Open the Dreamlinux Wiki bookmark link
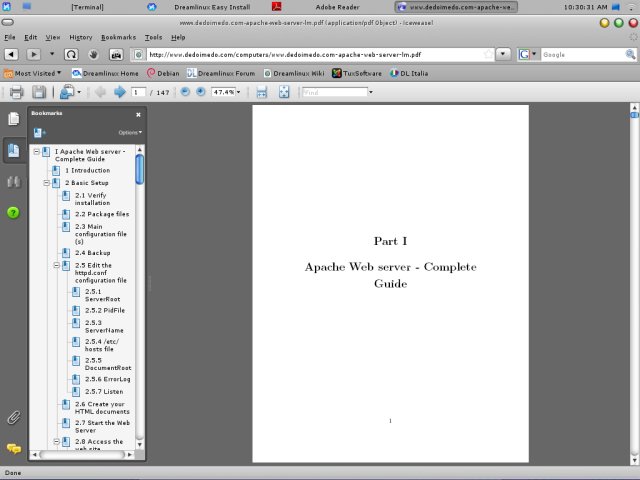The height and width of the screenshot is (480, 640). (294, 73)
